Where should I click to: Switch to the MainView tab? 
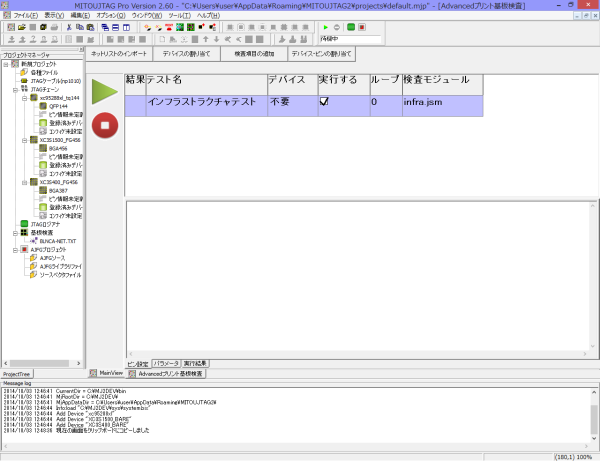[109, 373]
